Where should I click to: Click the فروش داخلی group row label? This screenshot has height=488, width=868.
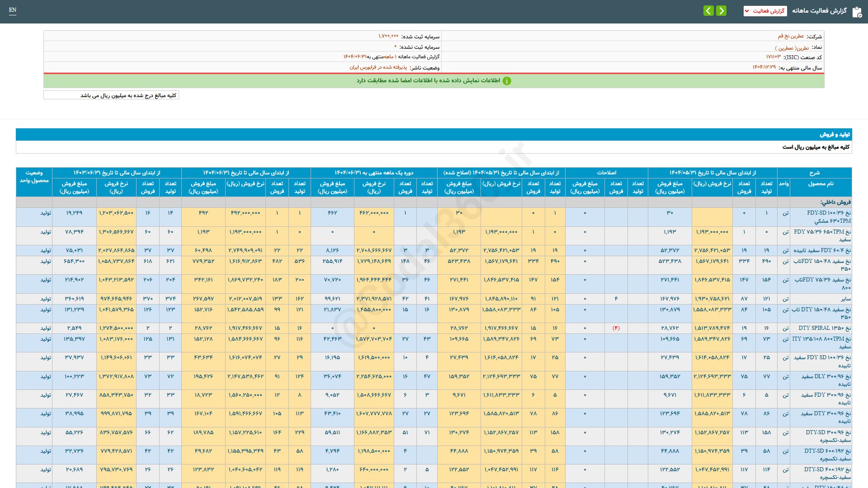(x=835, y=202)
